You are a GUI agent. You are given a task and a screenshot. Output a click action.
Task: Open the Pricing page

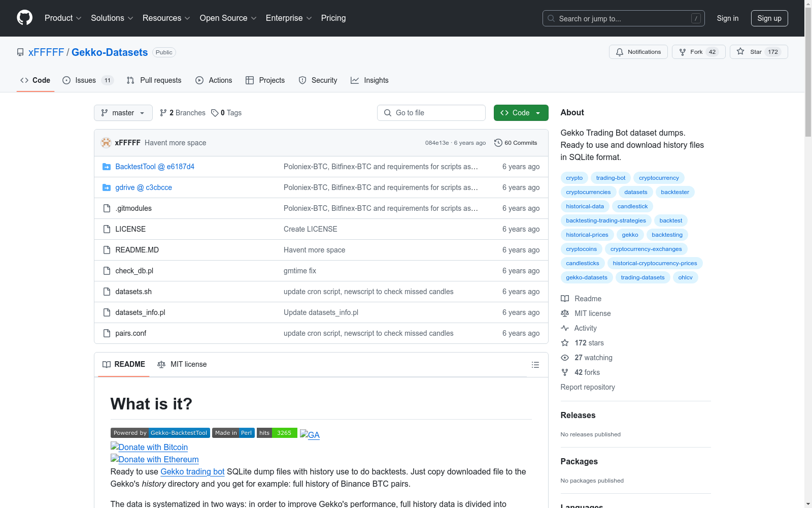(333, 18)
